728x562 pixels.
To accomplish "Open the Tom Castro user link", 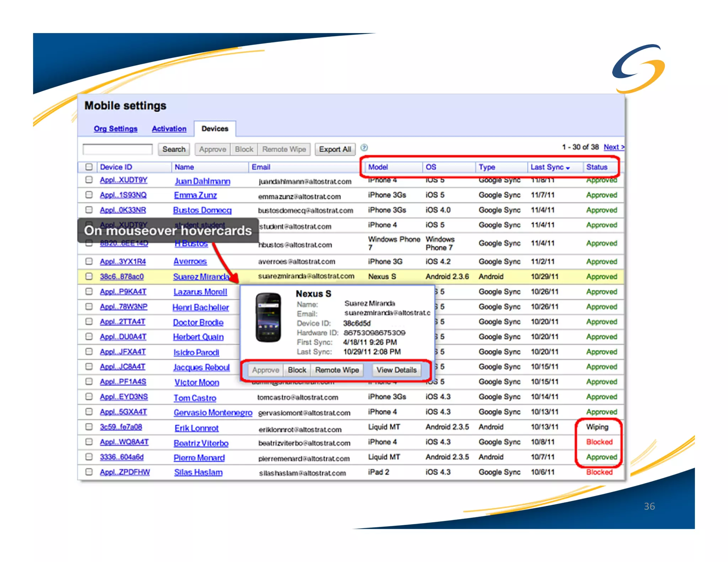I will 195,398.
